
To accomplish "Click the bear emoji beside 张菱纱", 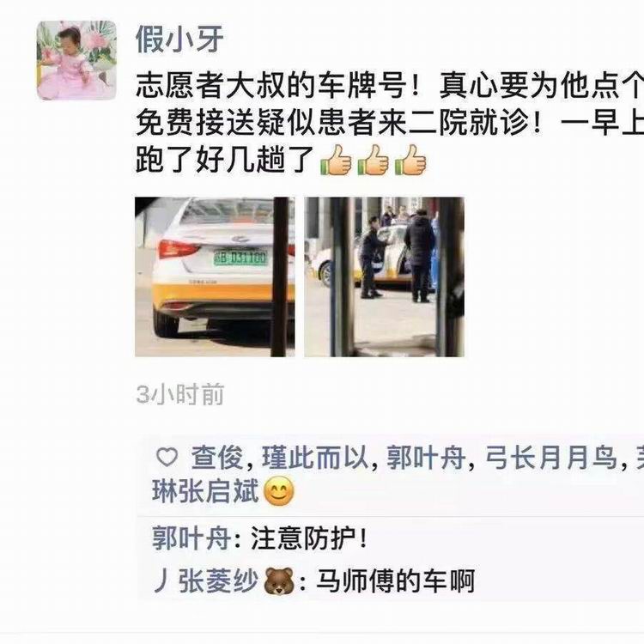I will (x=280, y=581).
